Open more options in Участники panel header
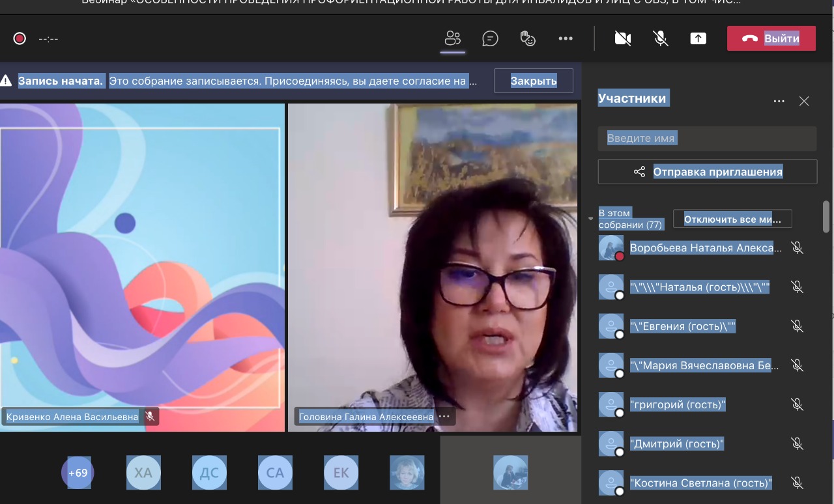This screenshot has width=834, height=504. pyautogui.click(x=779, y=101)
